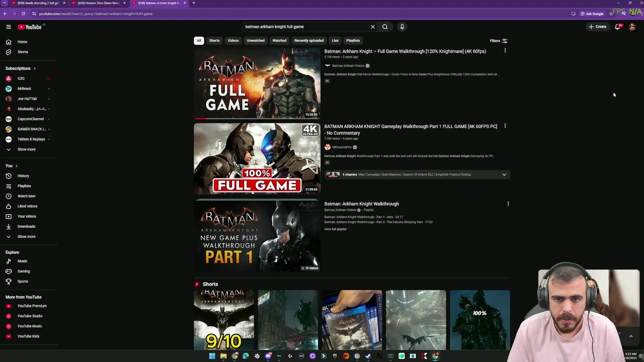Click the magnifying glass search button

385,27
